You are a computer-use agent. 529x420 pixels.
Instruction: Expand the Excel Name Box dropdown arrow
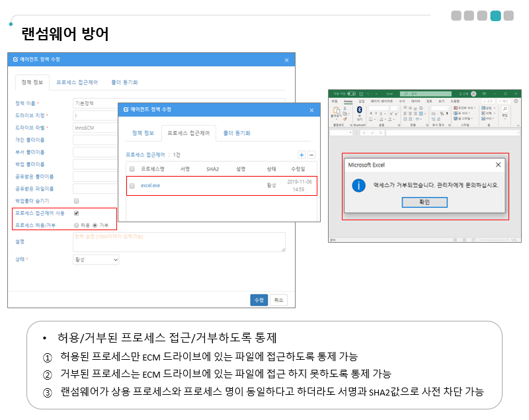click(351, 132)
